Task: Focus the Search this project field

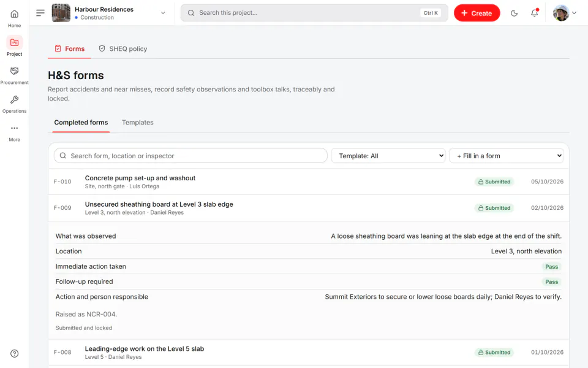Action: tap(314, 13)
